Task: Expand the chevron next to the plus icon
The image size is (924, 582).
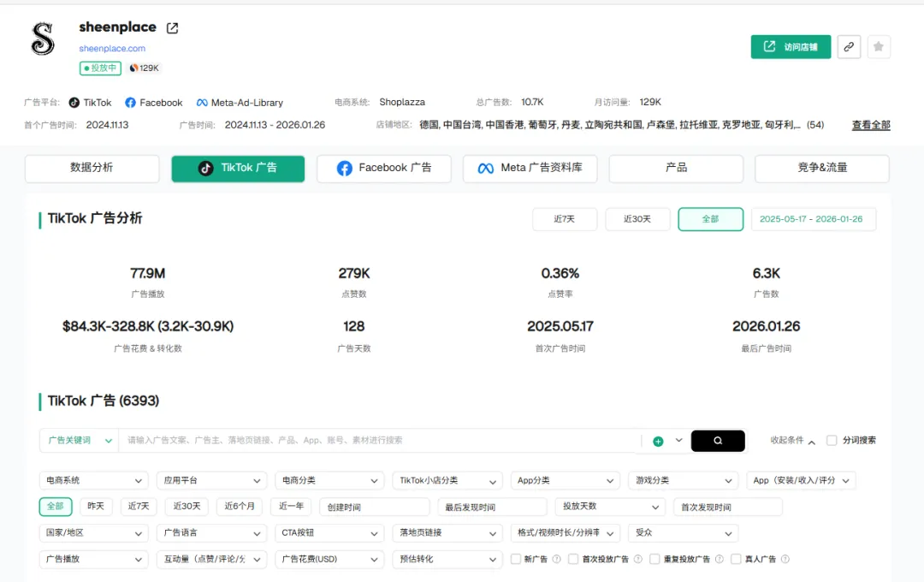Action: (x=678, y=441)
